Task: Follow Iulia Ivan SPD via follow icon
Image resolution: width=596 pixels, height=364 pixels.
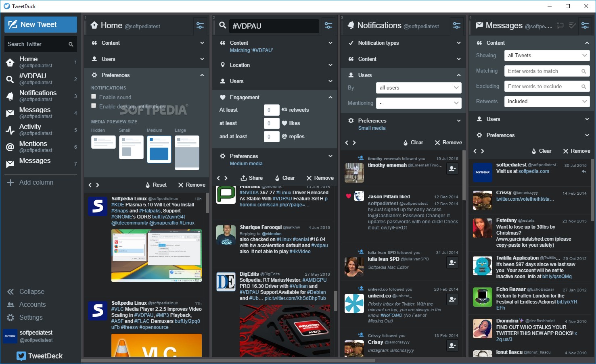Action: tap(452, 263)
